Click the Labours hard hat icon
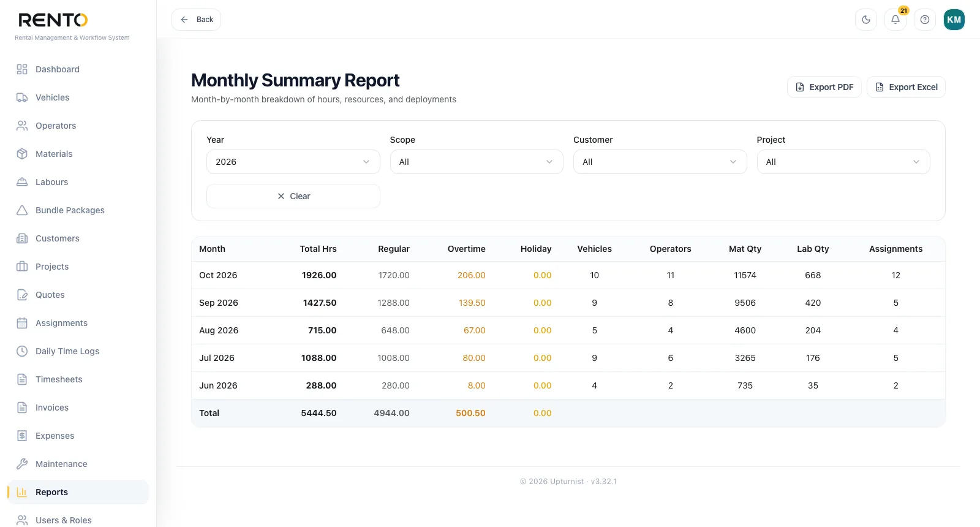 pos(22,182)
